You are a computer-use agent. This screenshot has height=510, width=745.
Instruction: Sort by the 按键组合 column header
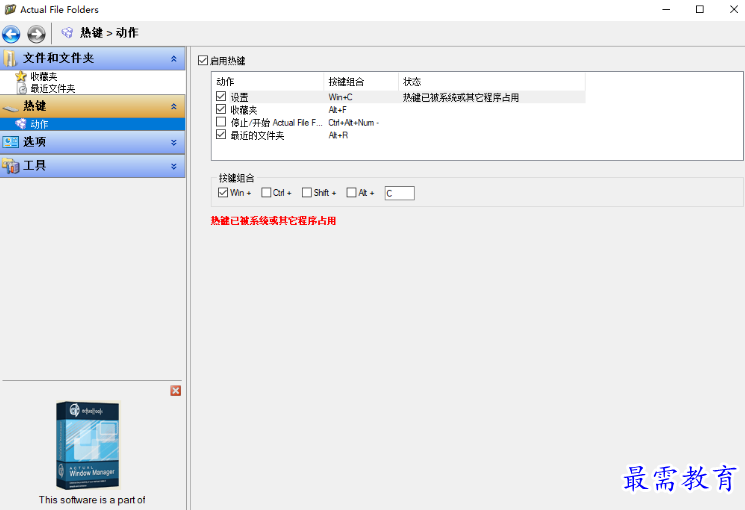click(x=361, y=82)
